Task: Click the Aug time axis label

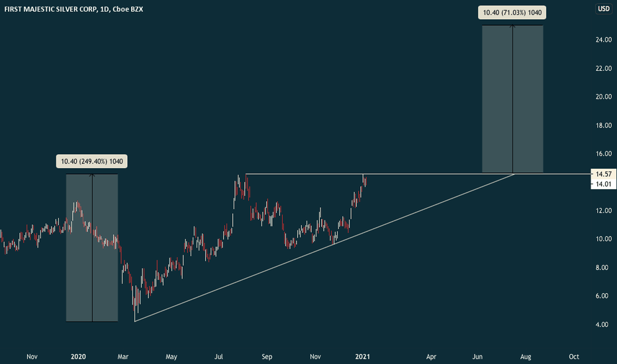Action: point(526,357)
